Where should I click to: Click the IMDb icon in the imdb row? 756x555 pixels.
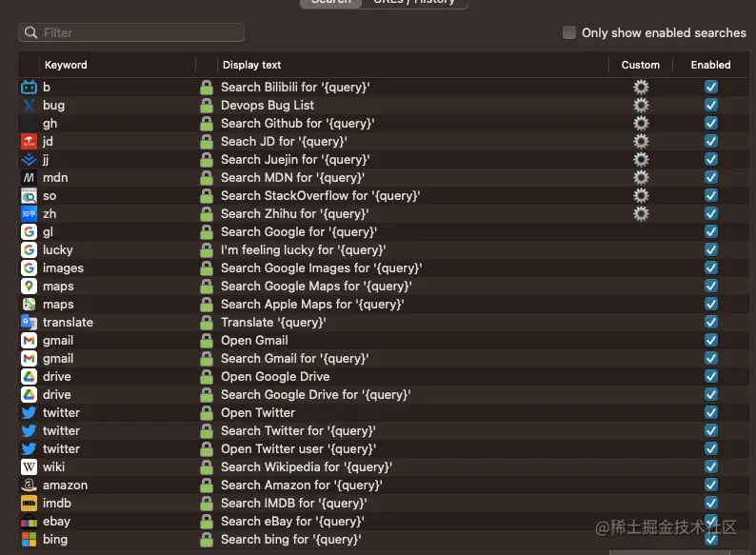(29, 504)
